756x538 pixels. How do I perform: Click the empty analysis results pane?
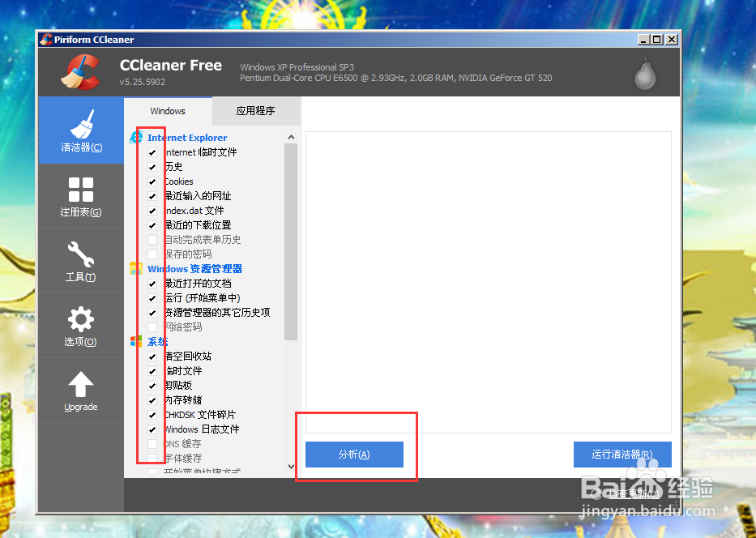coord(489,282)
